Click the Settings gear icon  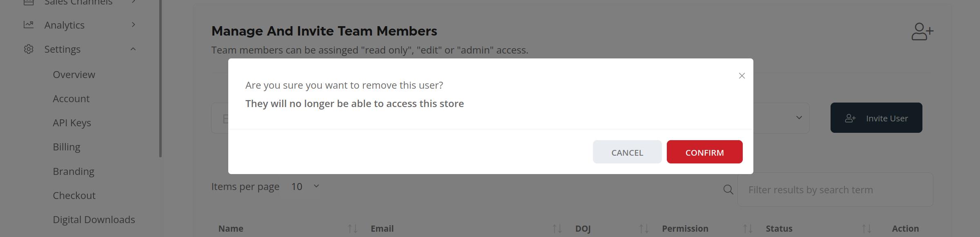(28, 49)
